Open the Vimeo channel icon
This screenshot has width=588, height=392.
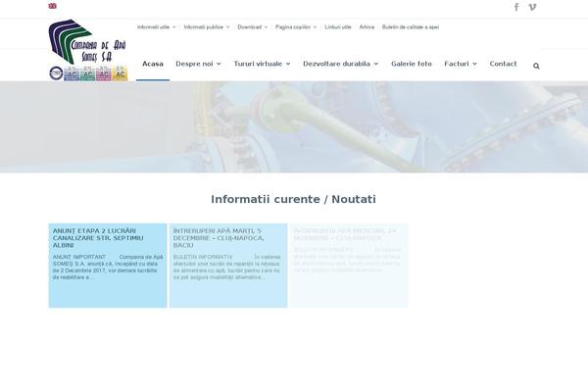click(x=532, y=7)
